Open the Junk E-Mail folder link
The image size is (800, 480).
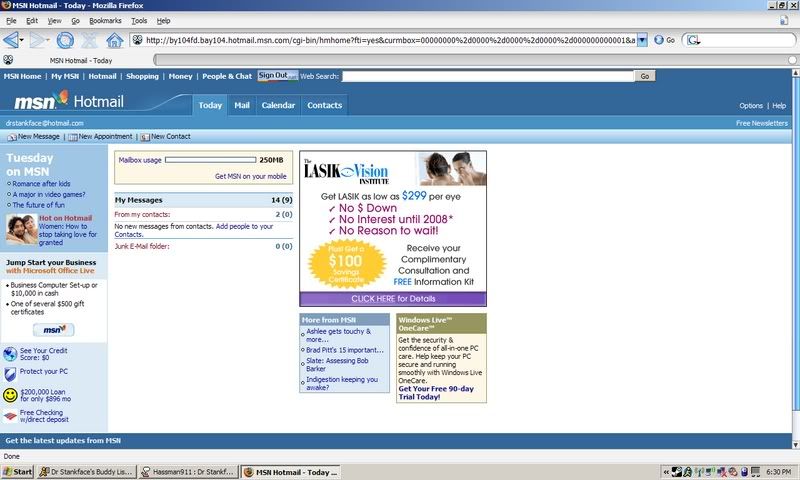point(143,245)
